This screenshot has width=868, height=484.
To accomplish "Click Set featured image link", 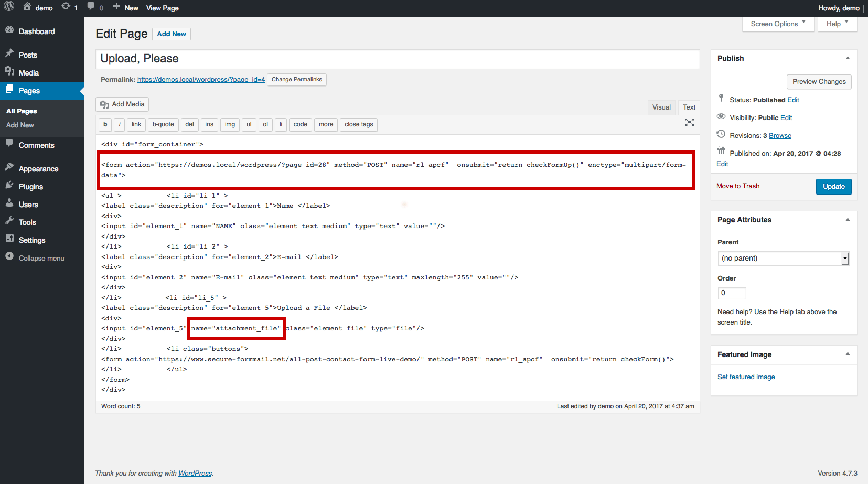I will pos(746,377).
